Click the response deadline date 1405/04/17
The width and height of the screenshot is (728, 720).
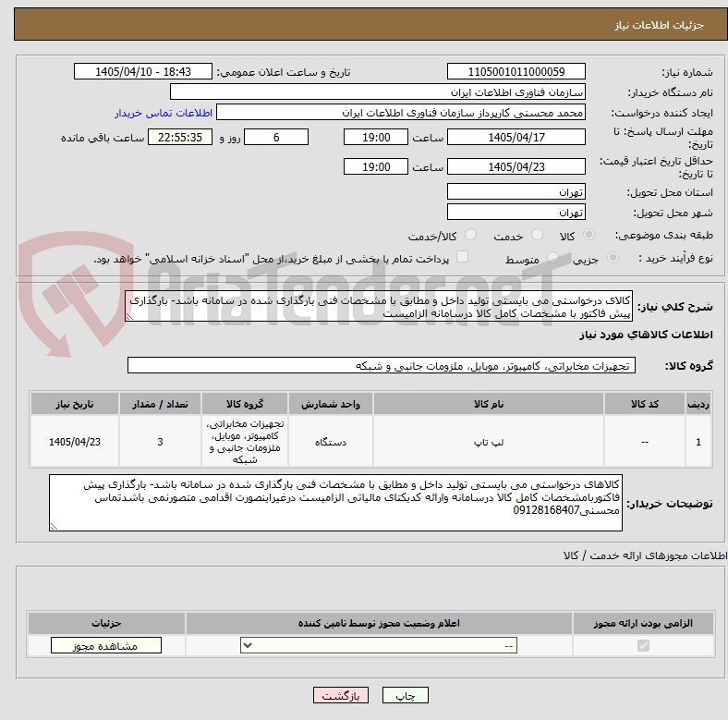tap(516, 137)
